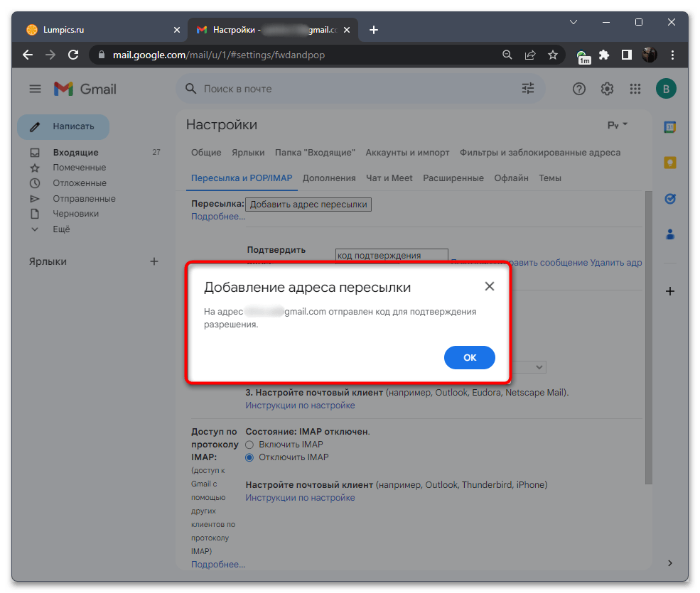
Task: Switch to Дополнения tab
Action: click(329, 178)
